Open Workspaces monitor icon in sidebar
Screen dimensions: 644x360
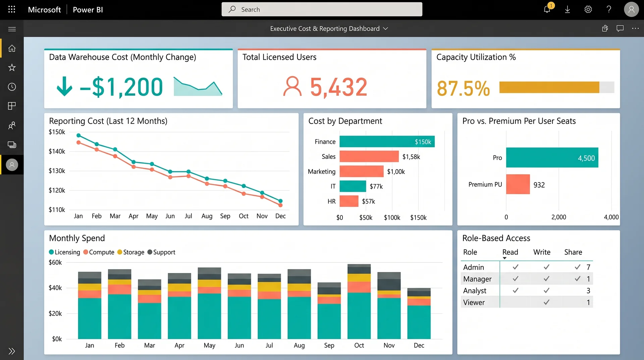(12, 145)
